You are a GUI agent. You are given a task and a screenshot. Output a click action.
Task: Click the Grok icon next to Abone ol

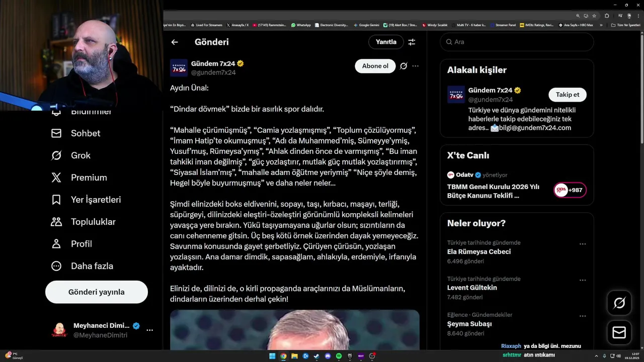point(404,66)
